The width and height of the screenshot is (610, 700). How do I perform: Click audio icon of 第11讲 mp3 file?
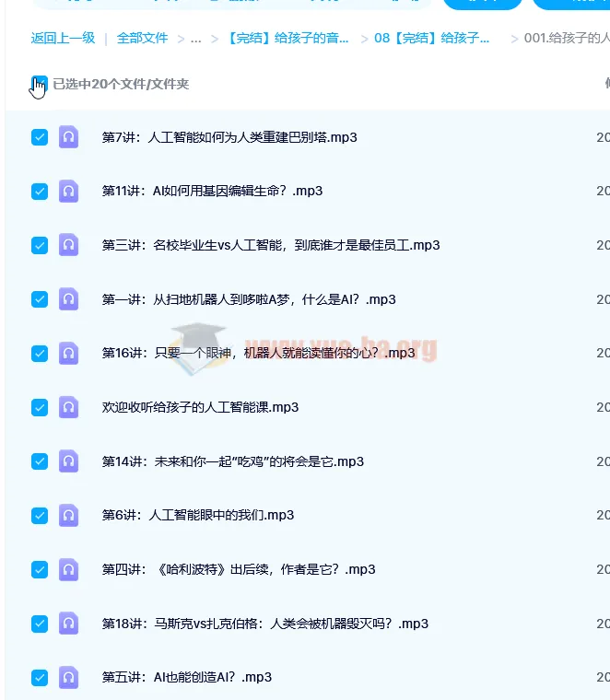pos(69,191)
